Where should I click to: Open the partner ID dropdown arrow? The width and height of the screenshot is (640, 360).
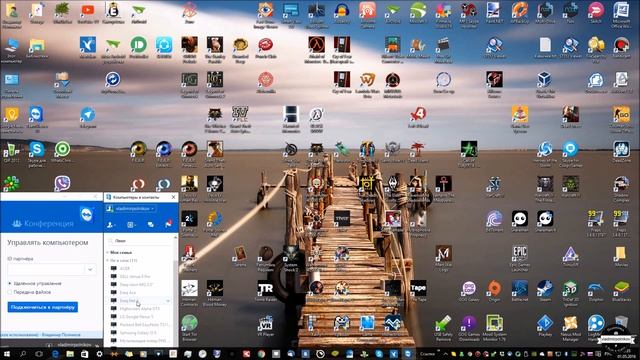coord(90,269)
